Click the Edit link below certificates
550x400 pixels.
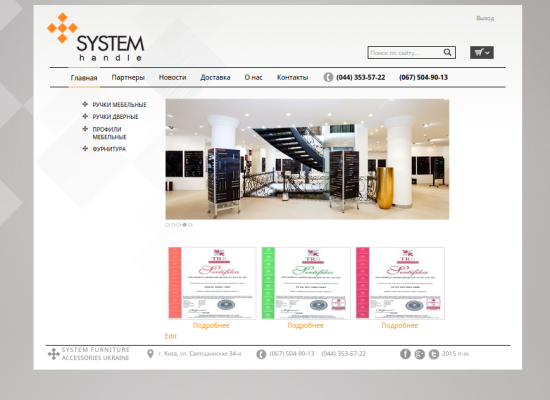(171, 336)
